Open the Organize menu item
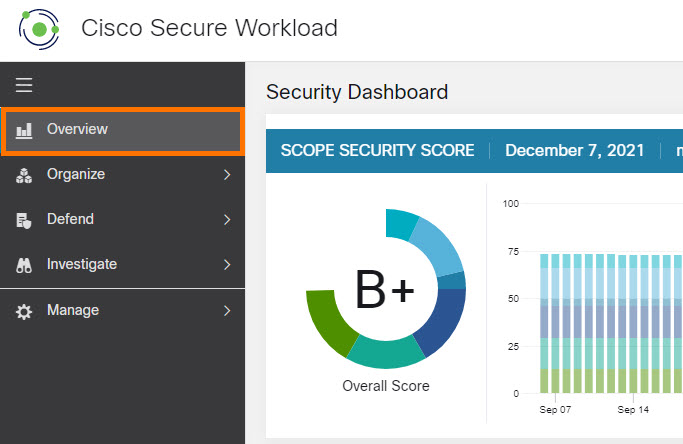The height and width of the screenshot is (444, 683). click(x=122, y=175)
